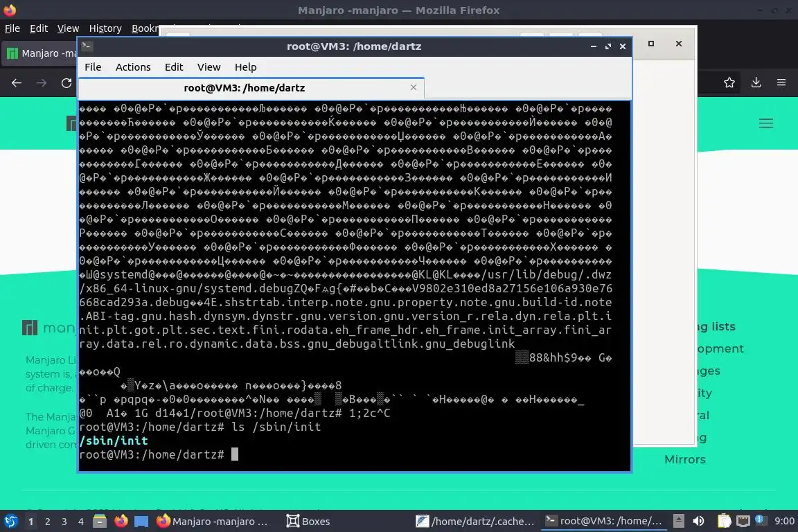The width and height of the screenshot is (798, 532).
Task: Open the network status tray icon
Action: click(x=743, y=521)
